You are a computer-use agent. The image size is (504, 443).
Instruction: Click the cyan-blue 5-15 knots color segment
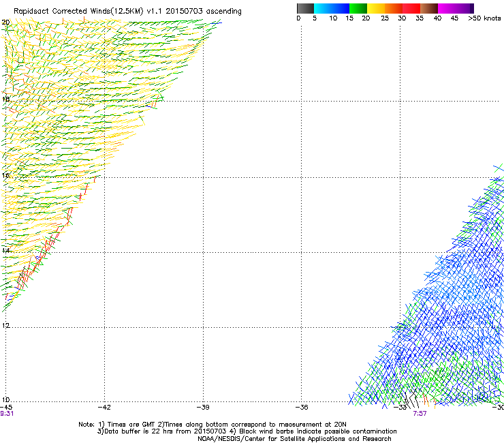pos(332,8)
